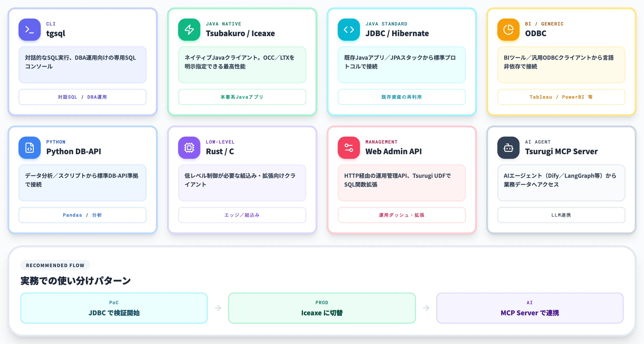Click the LOW-LEVEL category label

point(220,142)
